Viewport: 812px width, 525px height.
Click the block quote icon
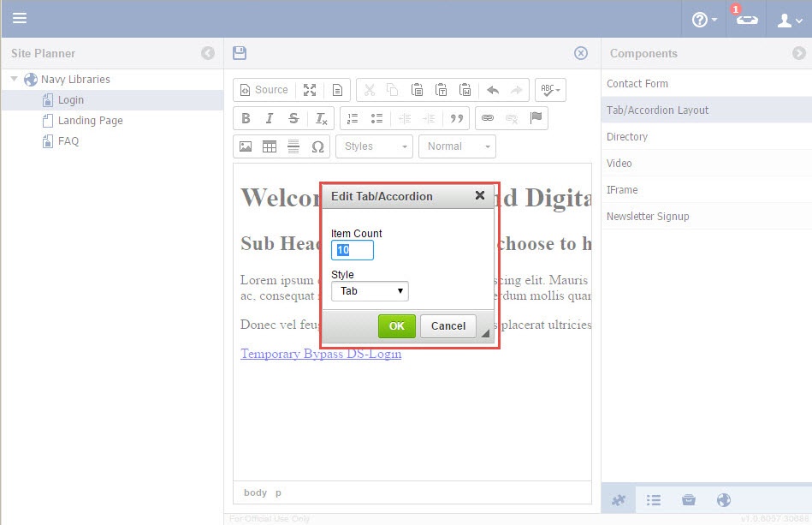pos(456,118)
